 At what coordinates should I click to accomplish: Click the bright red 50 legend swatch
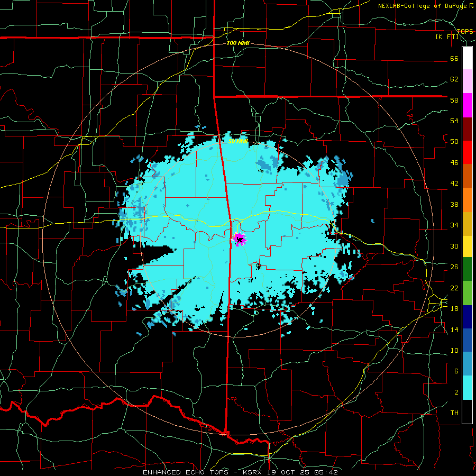467,152
